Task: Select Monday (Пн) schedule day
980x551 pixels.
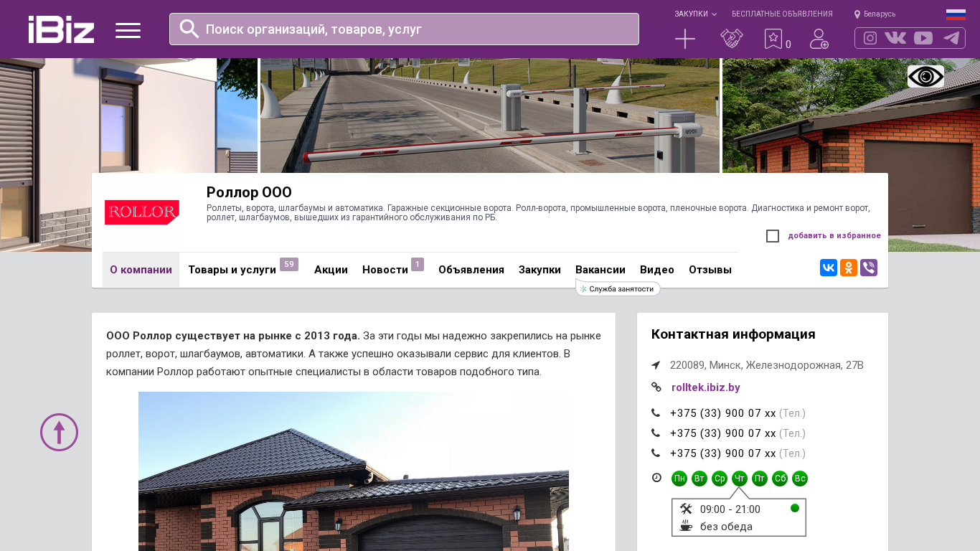Action: coord(679,479)
